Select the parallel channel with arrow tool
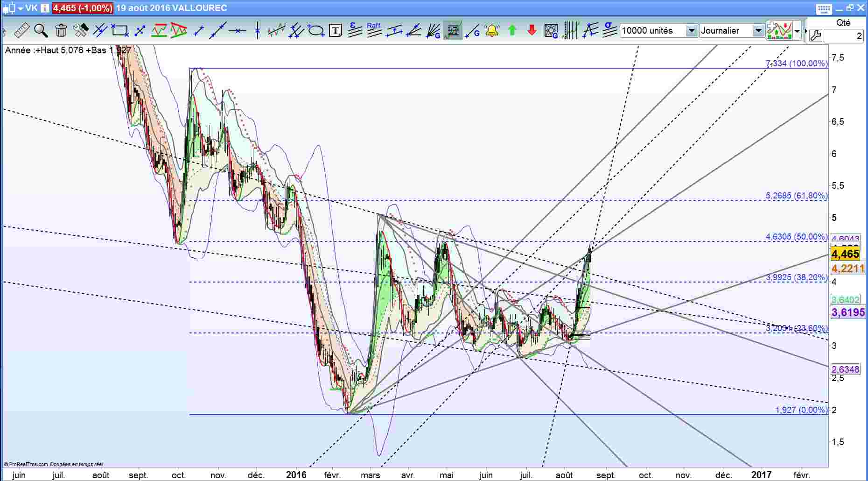 [394, 31]
